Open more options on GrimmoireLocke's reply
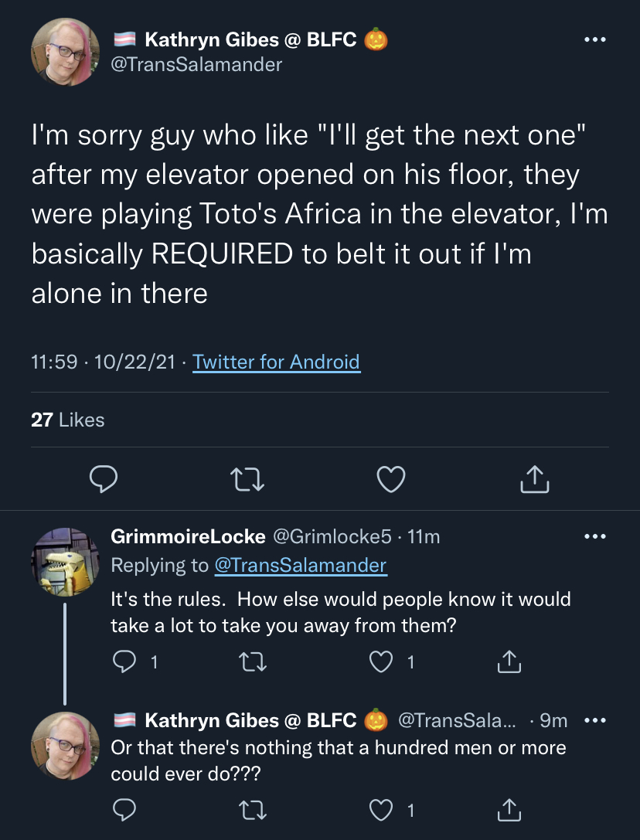640x840 pixels. pos(595,536)
